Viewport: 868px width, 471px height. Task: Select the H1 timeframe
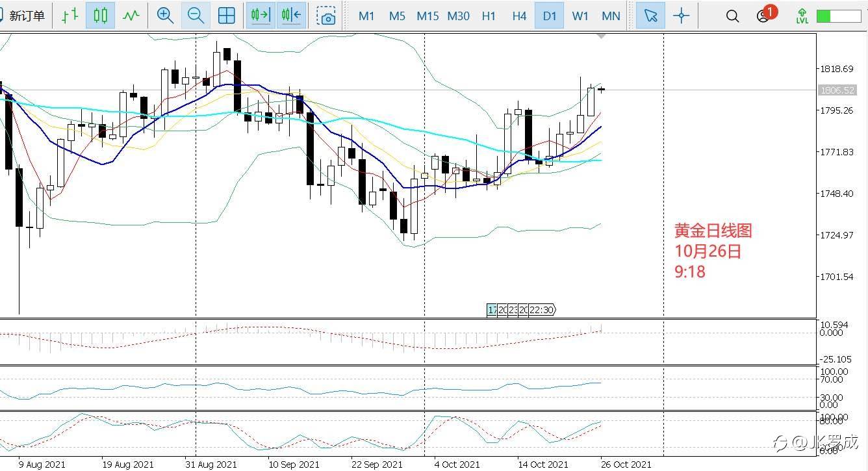[489, 16]
